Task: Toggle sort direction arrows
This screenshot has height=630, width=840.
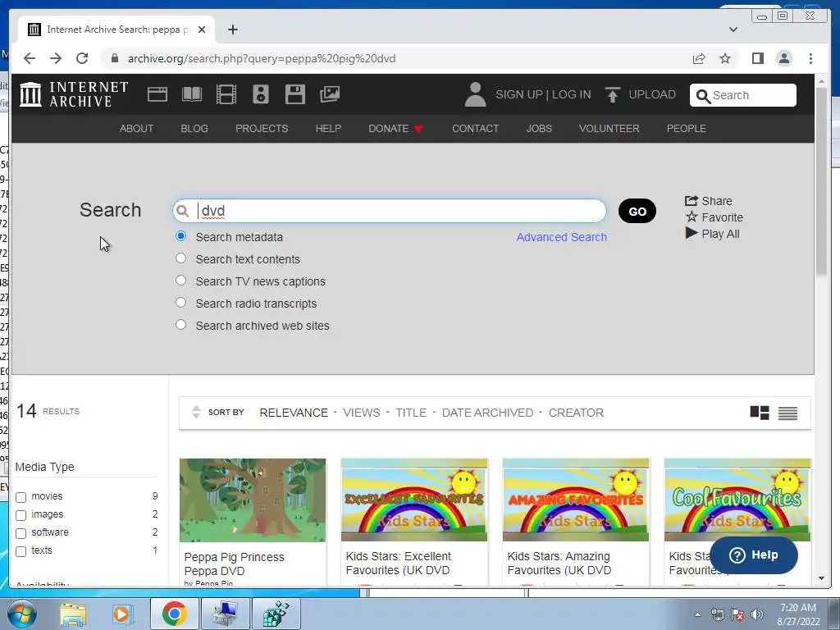Action: pyautogui.click(x=196, y=412)
